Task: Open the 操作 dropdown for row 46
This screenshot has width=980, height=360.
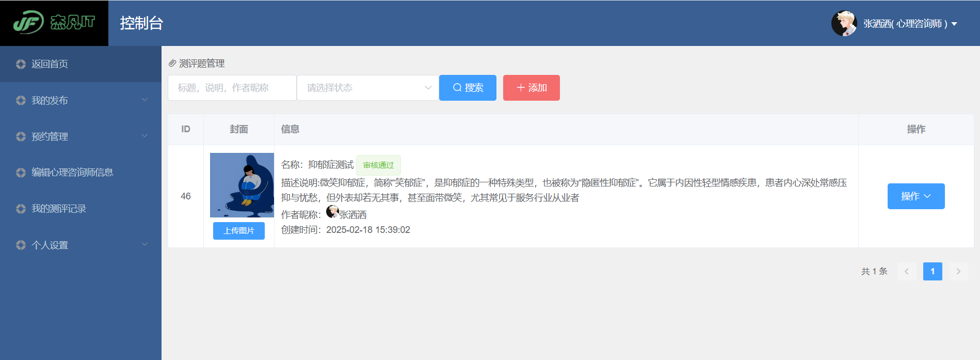Action: [x=916, y=196]
